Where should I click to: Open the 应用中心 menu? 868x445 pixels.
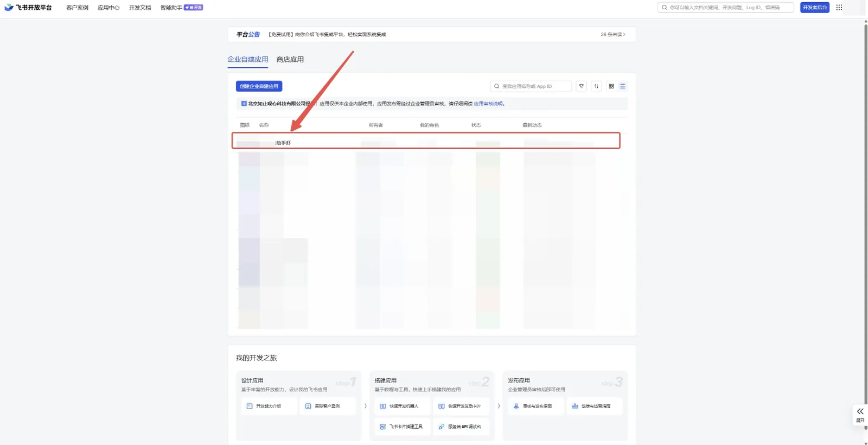tap(108, 8)
